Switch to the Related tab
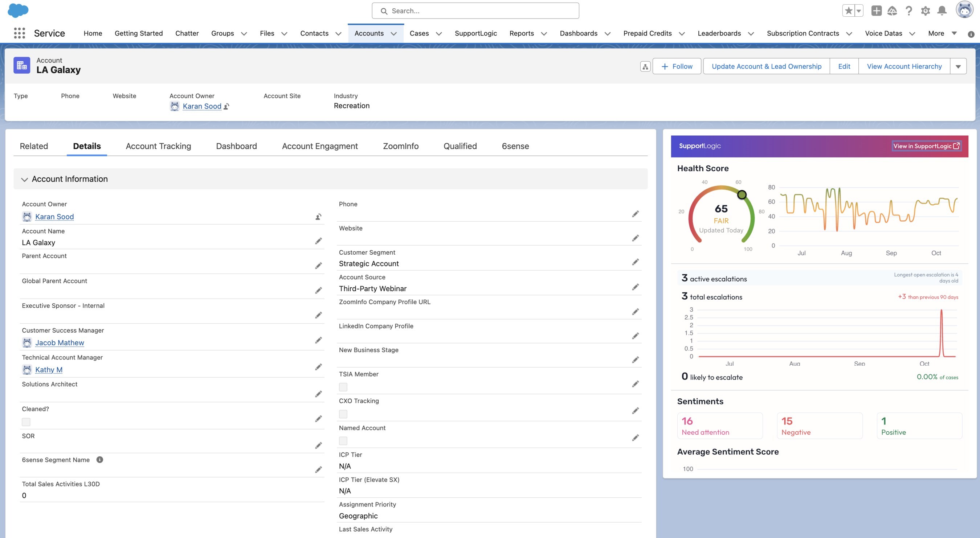The image size is (980, 538). tap(34, 147)
